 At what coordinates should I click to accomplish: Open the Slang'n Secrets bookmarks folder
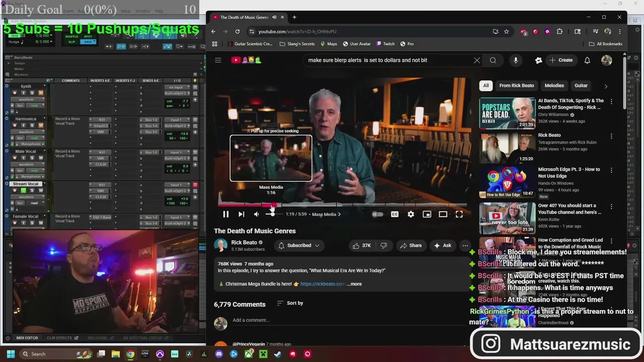(x=297, y=44)
